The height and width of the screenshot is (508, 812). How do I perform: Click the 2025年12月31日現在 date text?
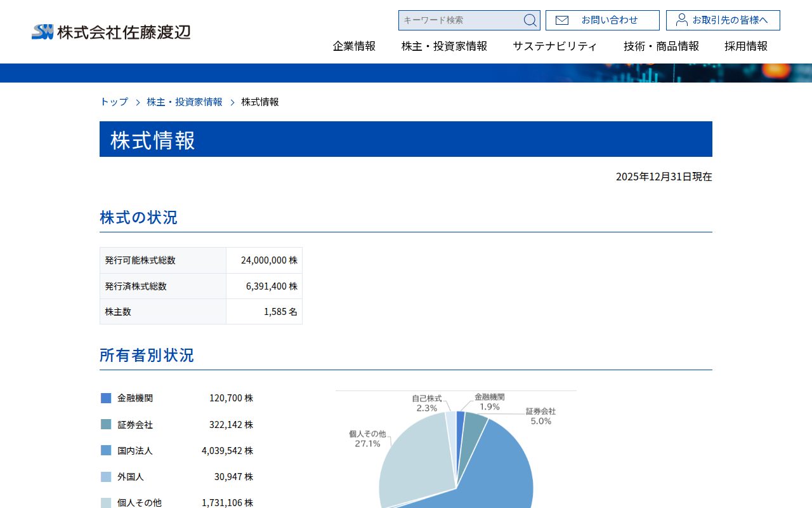[x=664, y=177]
